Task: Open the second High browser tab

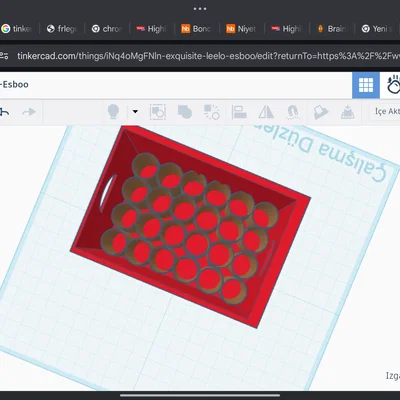Action: [287, 29]
